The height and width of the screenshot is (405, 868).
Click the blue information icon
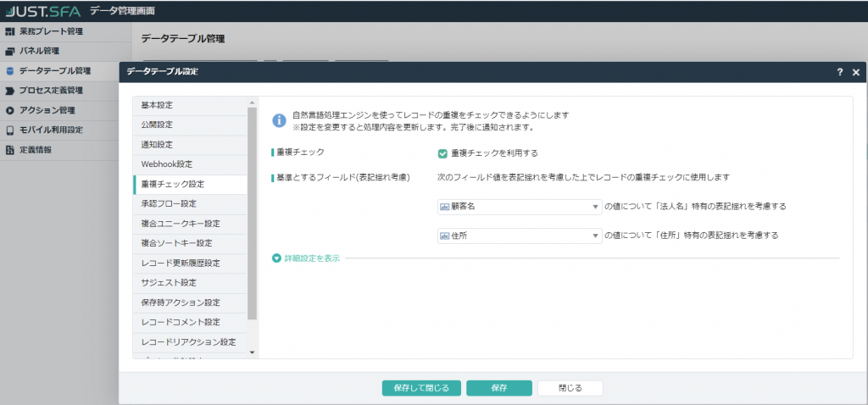[278, 120]
